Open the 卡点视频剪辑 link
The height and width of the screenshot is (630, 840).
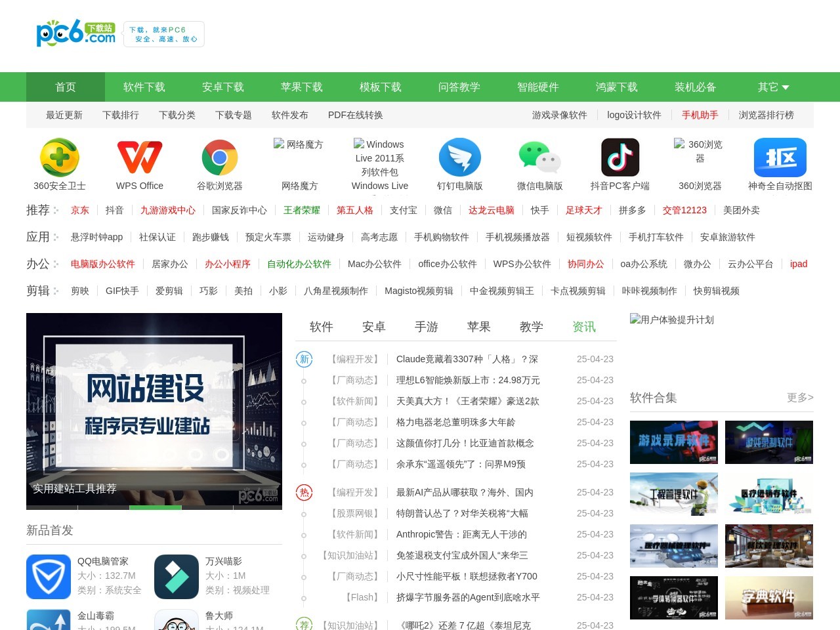pyautogui.click(x=578, y=291)
